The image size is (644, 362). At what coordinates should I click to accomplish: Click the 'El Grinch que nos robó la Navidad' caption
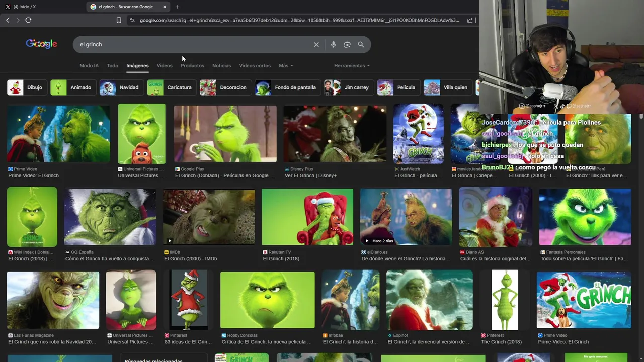click(x=52, y=342)
